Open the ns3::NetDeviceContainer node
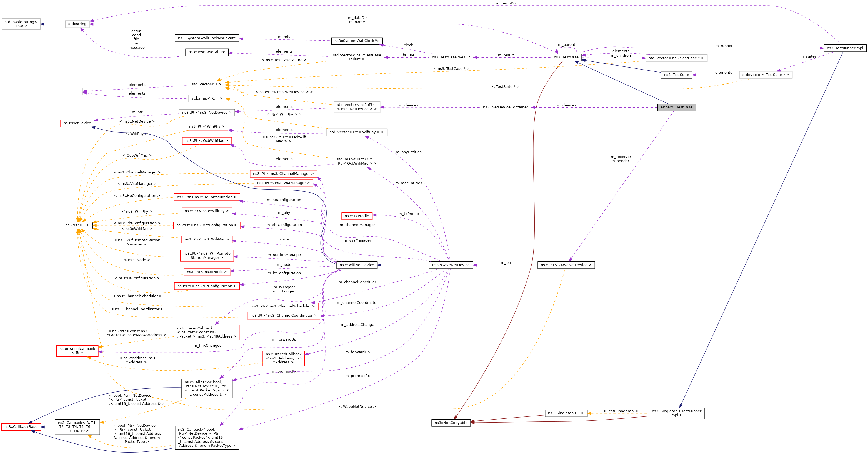868x454 pixels. coord(506,107)
